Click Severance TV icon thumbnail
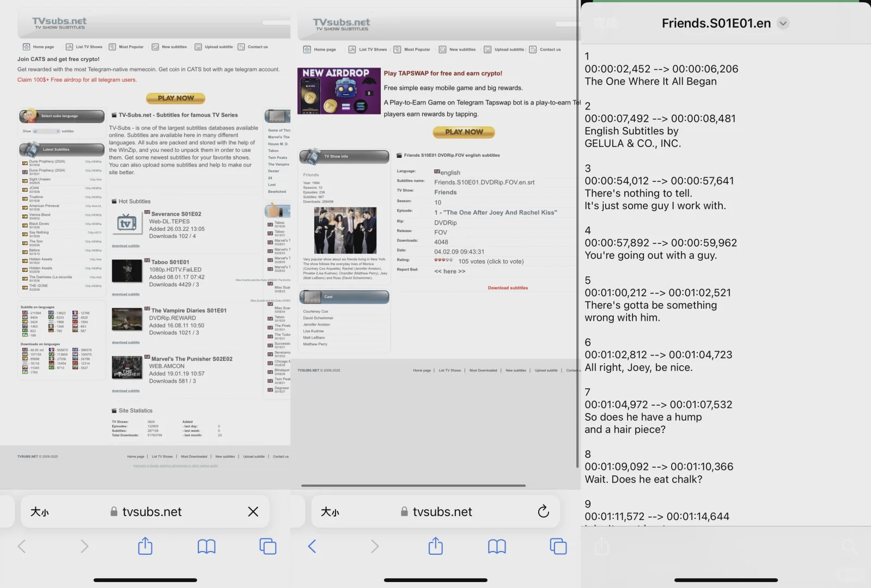This screenshot has height=588, width=871. 127,224
